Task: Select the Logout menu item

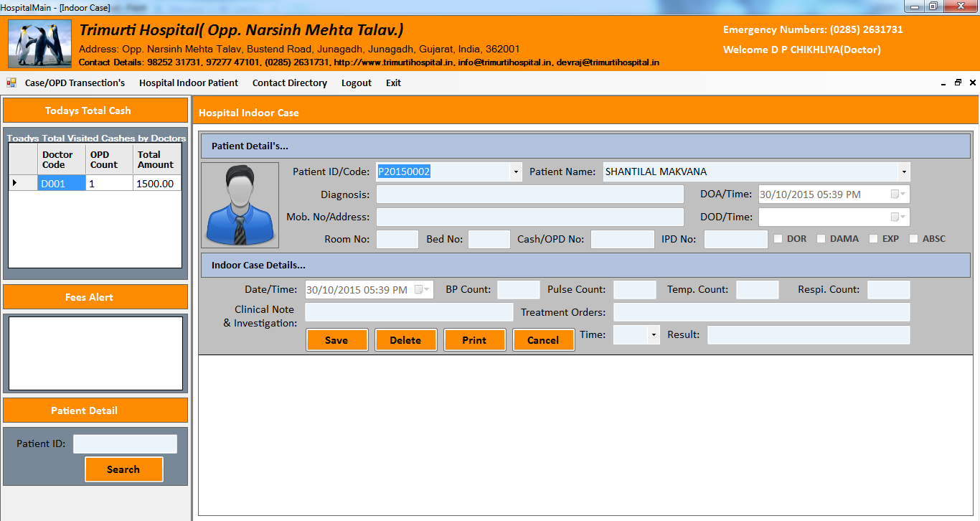Action: pyautogui.click(x=357, y=83)
